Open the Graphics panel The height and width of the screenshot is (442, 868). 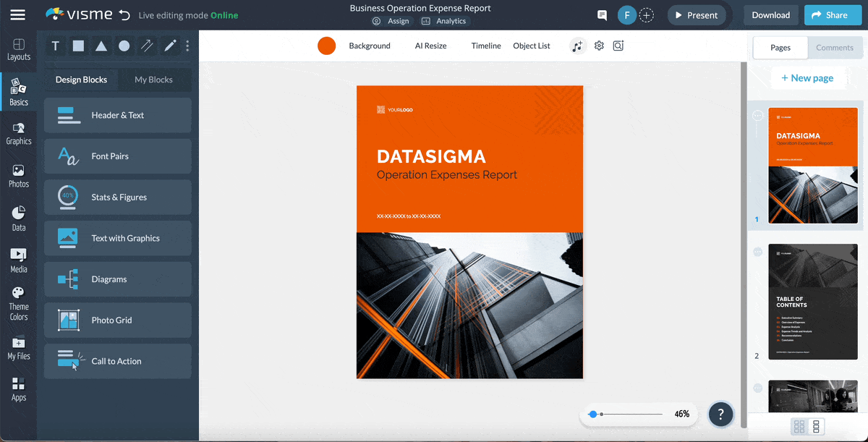click(x=19, y=134)
